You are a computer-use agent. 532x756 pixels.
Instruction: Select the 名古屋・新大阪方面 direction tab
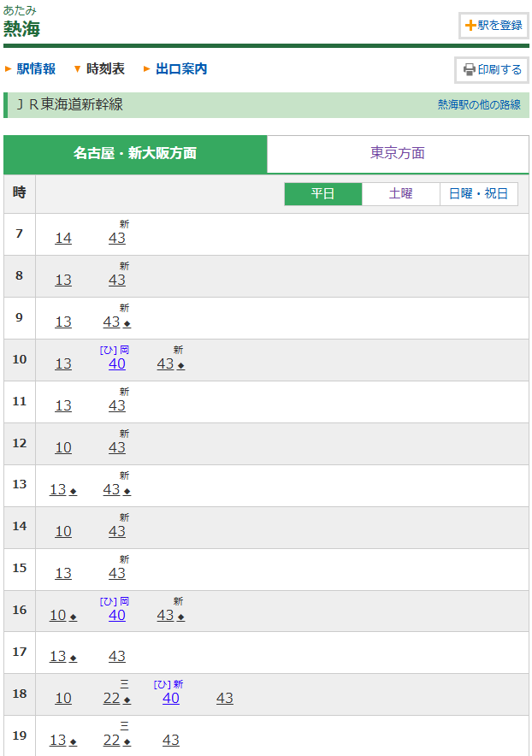(135, 154)
